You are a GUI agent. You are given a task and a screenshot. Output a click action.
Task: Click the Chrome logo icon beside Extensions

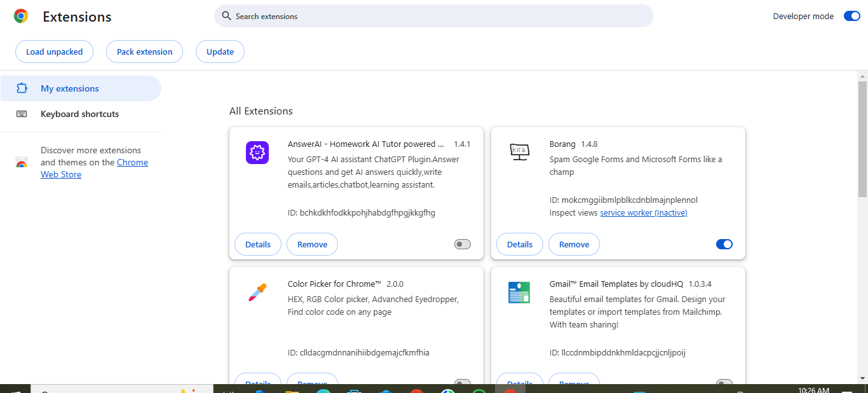coord(21,17)
